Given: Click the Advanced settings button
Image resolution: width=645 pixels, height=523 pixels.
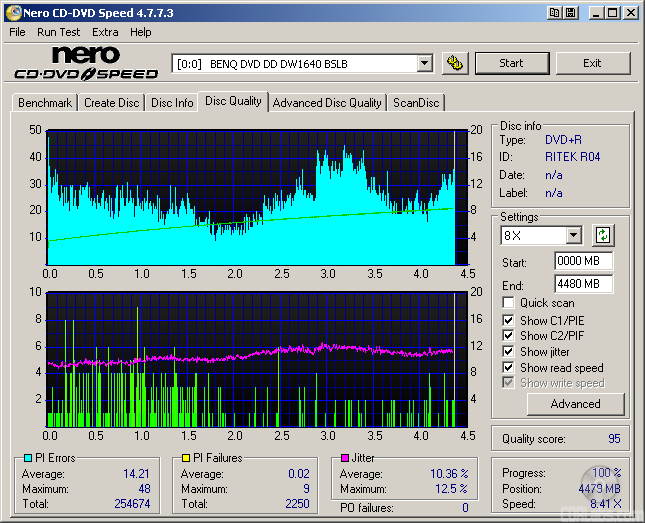Looking at the screenshot, I should (x=575, y=404).
